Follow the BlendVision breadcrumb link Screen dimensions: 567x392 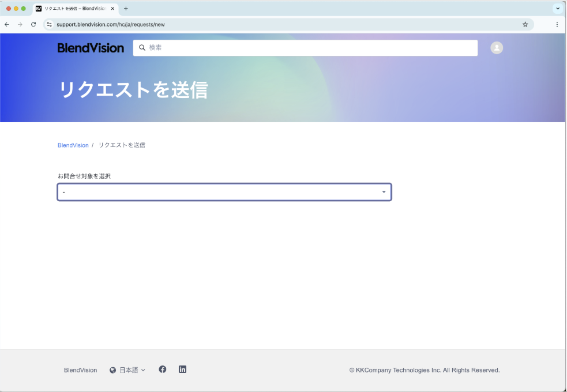coord(73,145)
